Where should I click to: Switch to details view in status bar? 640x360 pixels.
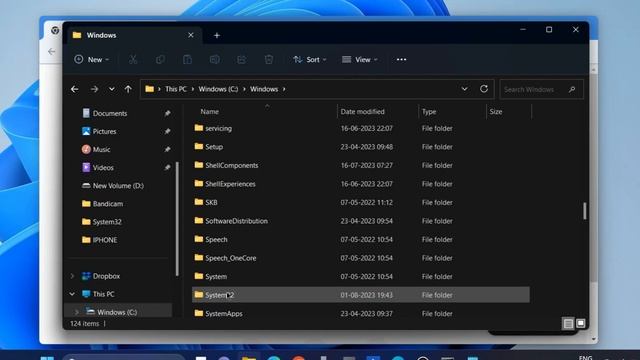pos(568,324)
